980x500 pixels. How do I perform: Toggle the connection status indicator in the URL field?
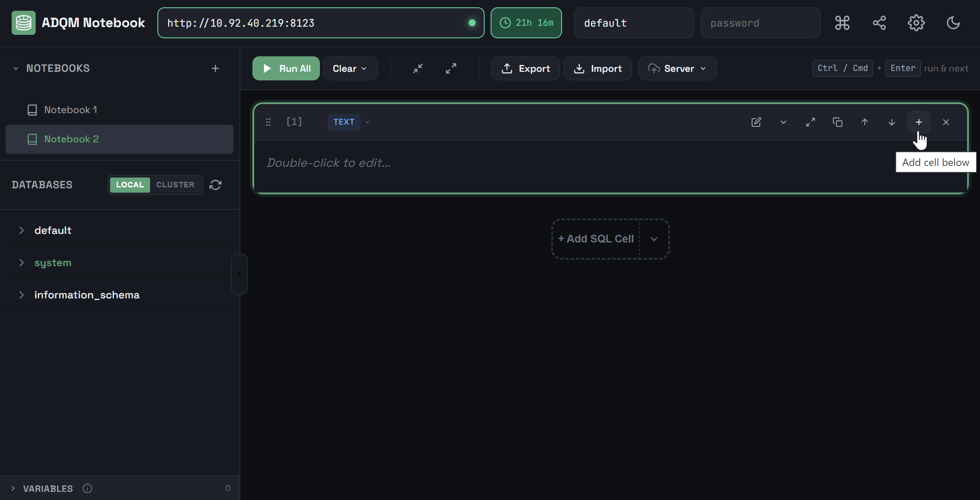pos(473,23)
